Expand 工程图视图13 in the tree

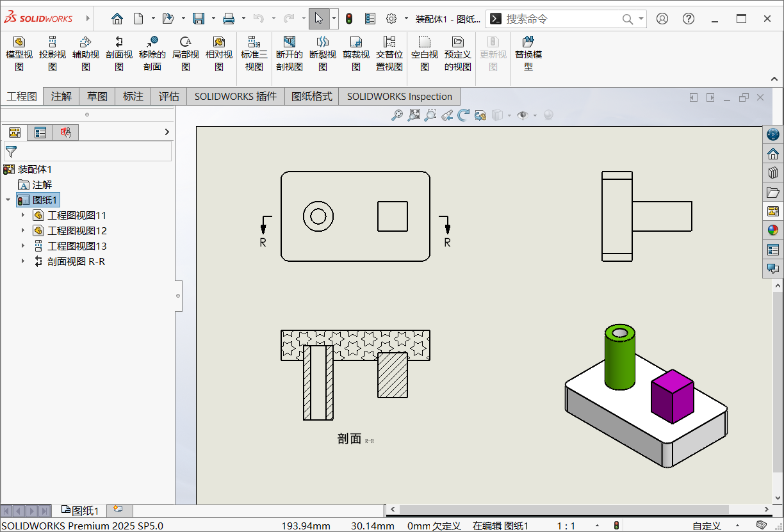[x=23, y=246]
